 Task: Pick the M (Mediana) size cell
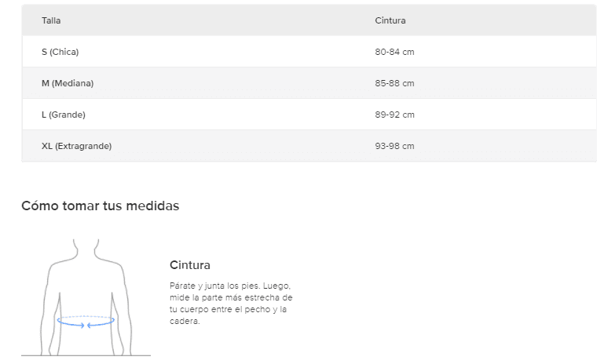pos(68,83)
